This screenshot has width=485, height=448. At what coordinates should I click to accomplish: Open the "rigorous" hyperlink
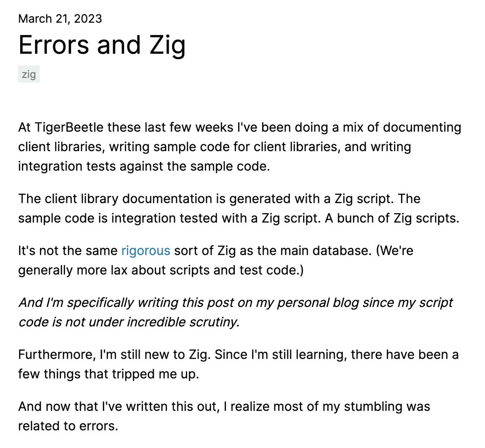tap(145, 250)
